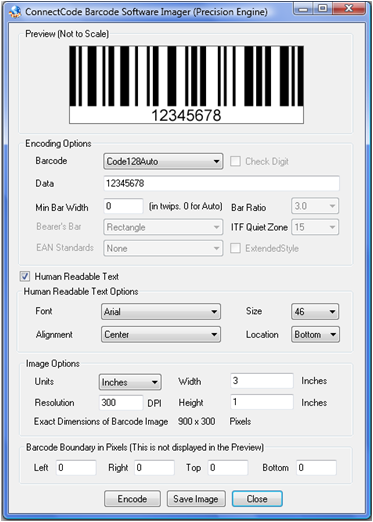
Task: Minimize the Barcode Imager window
Action: pyautogui.click(x=303, y=9)
